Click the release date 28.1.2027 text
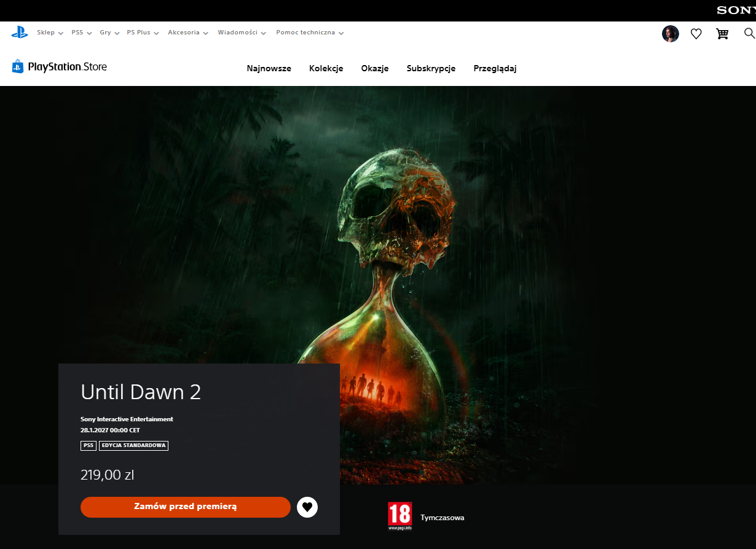The width and height of the screenshot is (756, 549). click(110, 430)
